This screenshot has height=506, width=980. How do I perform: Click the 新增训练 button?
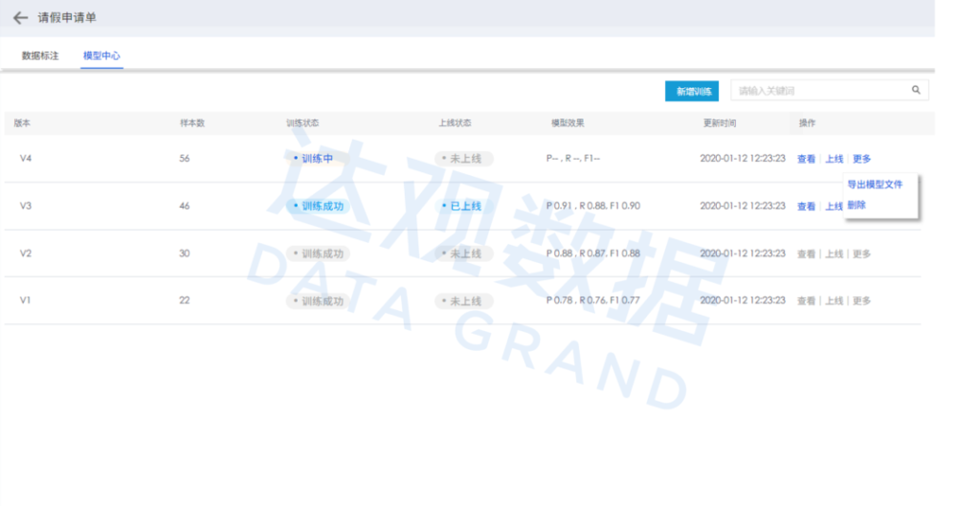tap(691, 92)
